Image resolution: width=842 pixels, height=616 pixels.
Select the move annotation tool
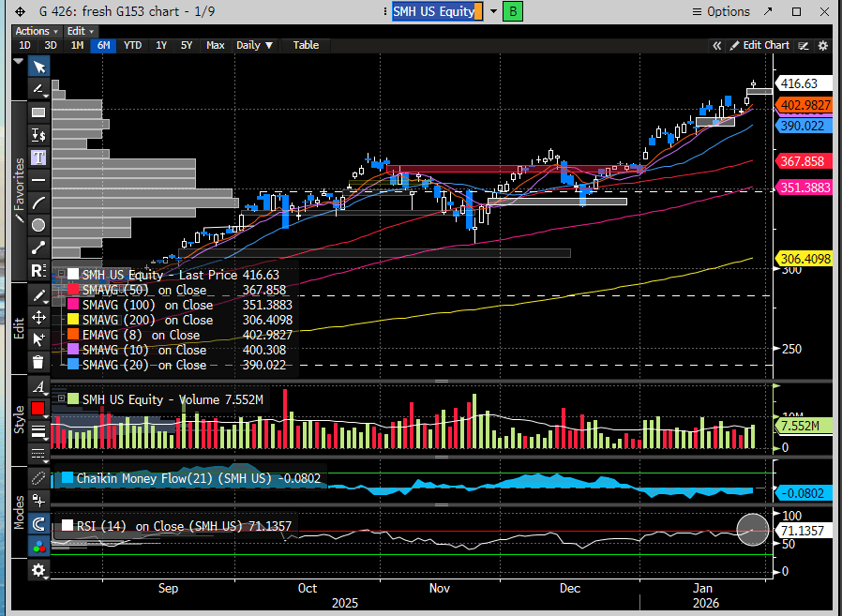point(38,318)
